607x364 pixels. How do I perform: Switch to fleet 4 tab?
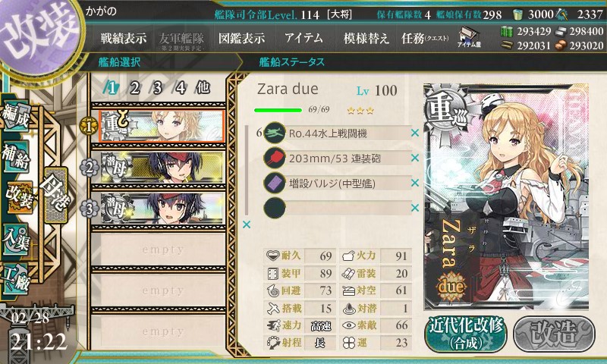[x=180, y=88]
